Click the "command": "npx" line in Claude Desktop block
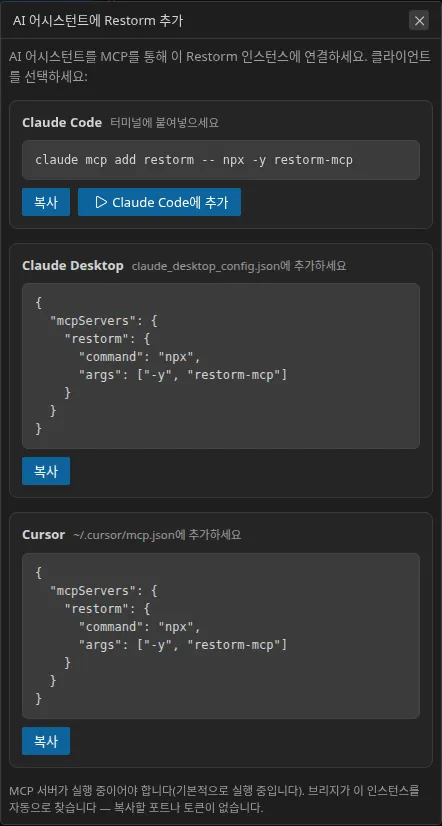Screen dimensions: 442x826 140,357
